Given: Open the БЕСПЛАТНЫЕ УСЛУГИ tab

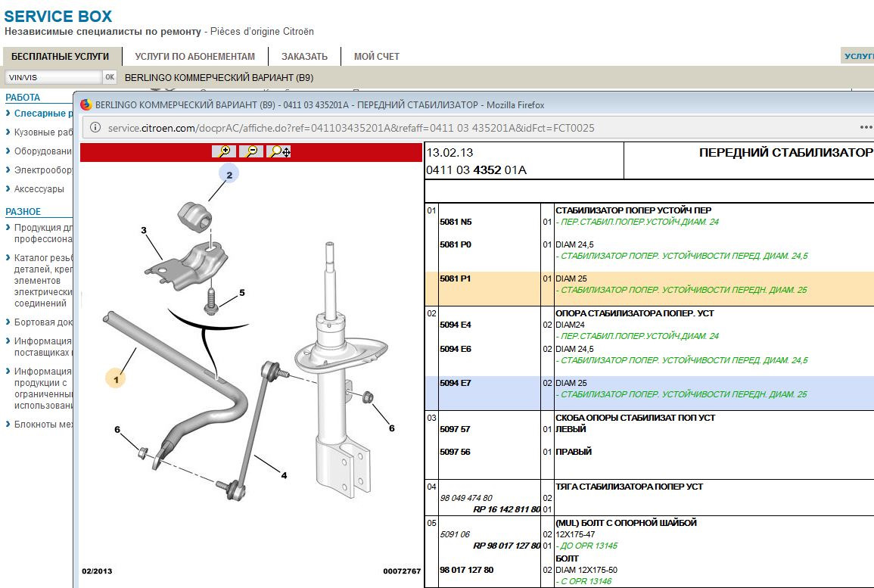Looking at the screenshot, I should 61,56.
